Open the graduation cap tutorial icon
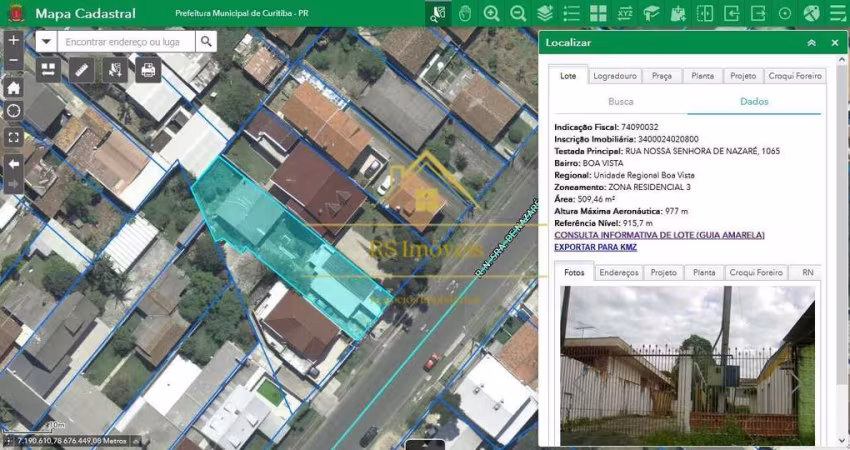850x450 pixels. point(651,13)
